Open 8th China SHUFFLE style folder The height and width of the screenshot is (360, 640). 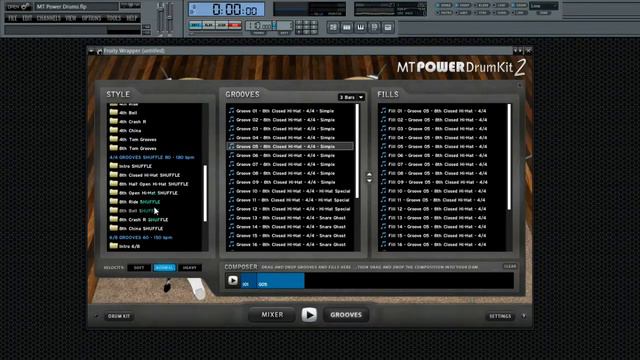tap(136, 228)
